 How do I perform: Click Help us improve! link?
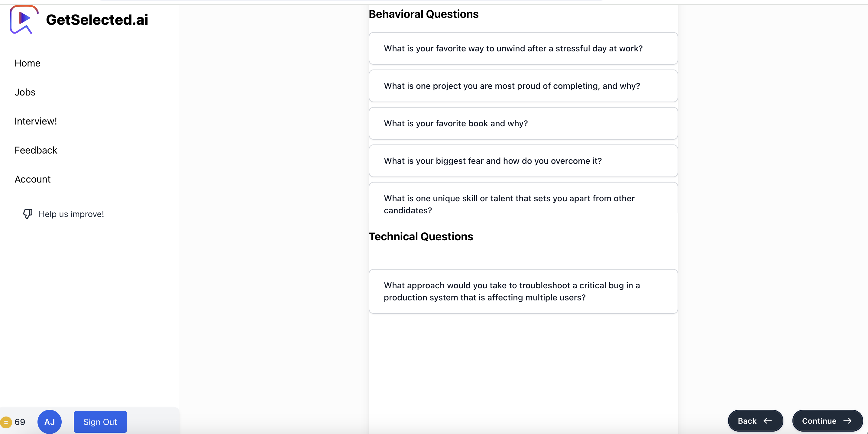tap(71, 214)
